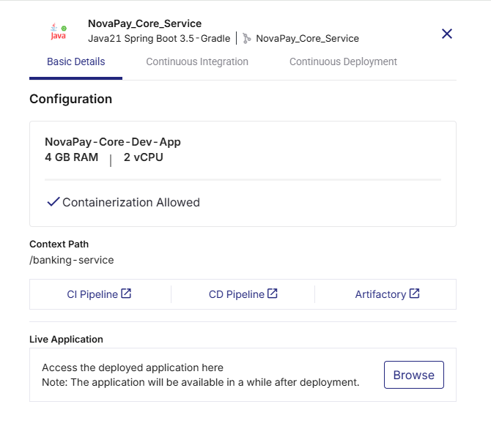The image size is (491, 448).
Task: Click the /banking-service context path value
Action: point(72,260)
